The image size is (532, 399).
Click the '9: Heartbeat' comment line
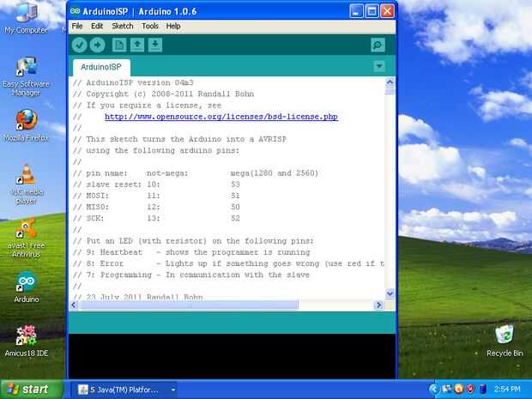[x=191, y=252]
